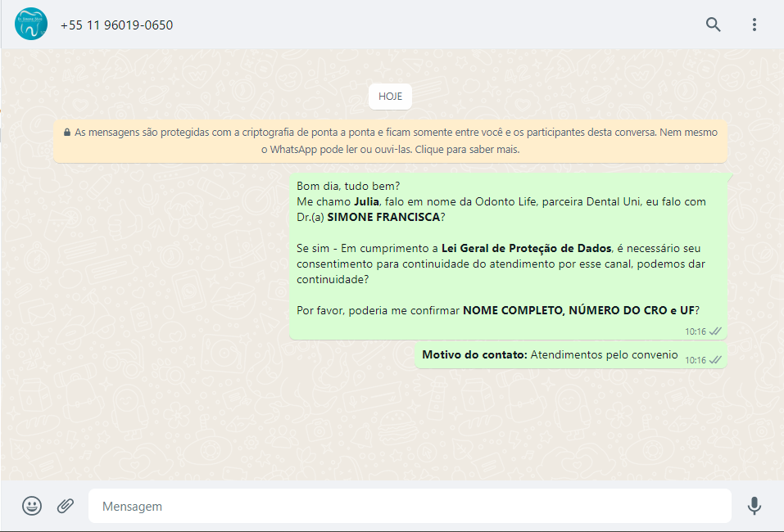Attach a file with the paperclip
The image size is (784, 532).
coord(66,506)
